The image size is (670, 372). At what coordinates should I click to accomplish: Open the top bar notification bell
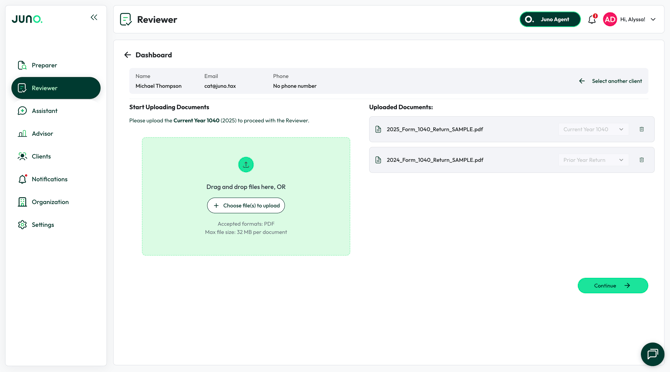[x=592, y=19]
